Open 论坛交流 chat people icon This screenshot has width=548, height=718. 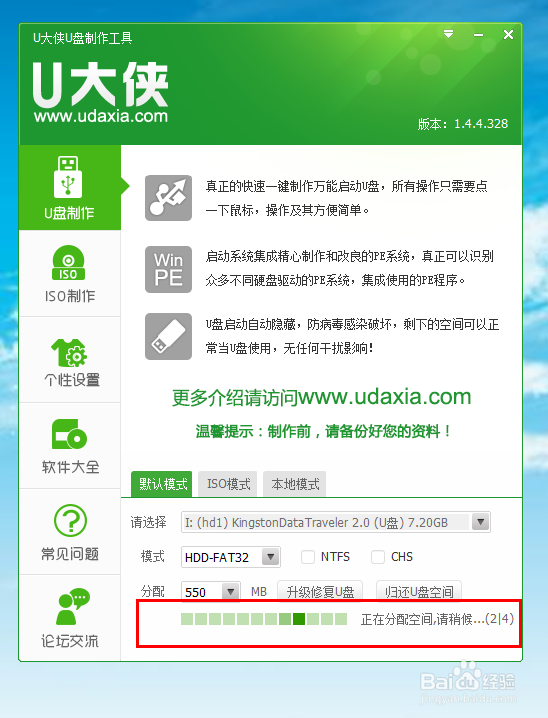pos(73,606)
